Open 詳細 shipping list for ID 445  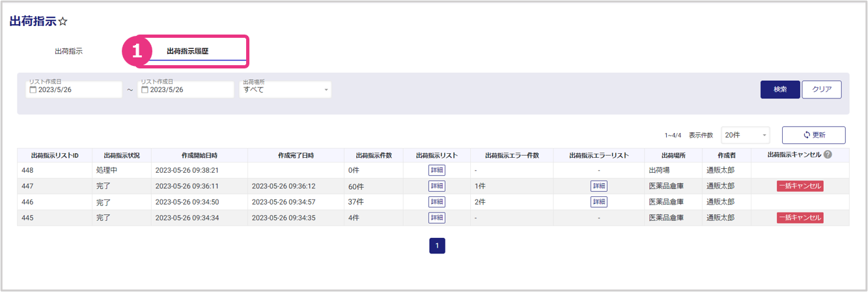coord(436,218)
